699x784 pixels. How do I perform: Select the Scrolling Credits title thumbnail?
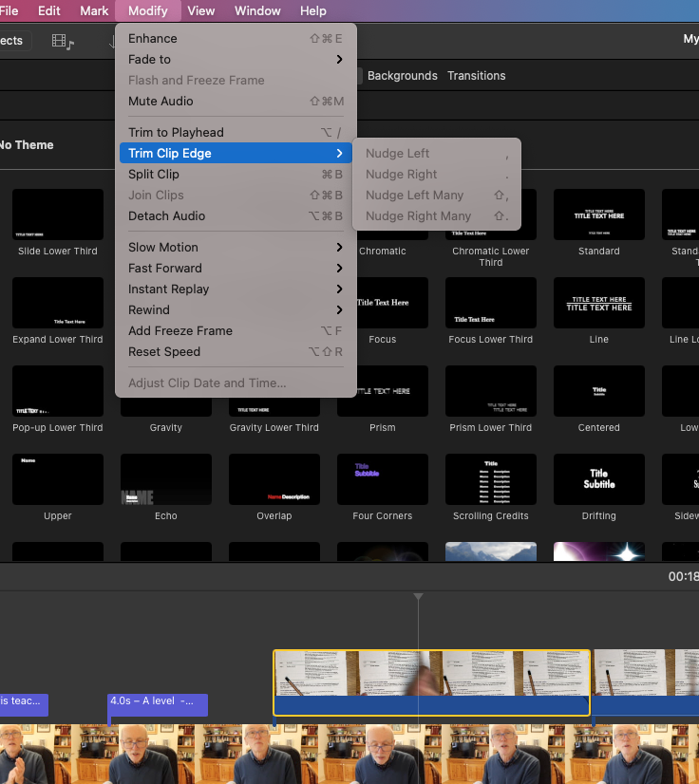tap(491, 479)
